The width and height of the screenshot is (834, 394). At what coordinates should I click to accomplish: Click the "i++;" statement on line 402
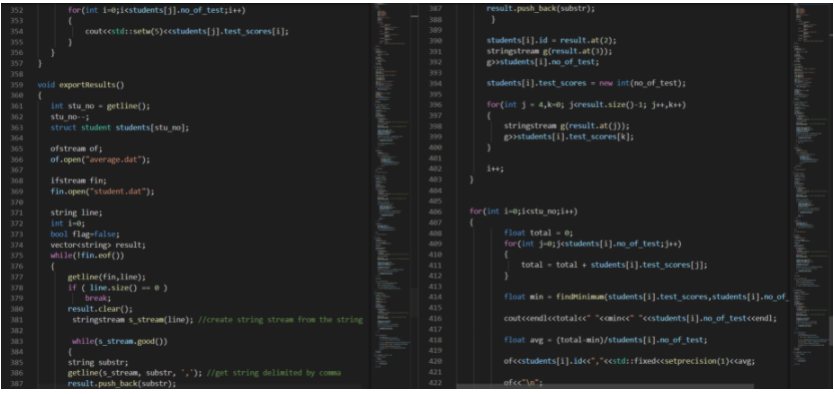[495, 169]
